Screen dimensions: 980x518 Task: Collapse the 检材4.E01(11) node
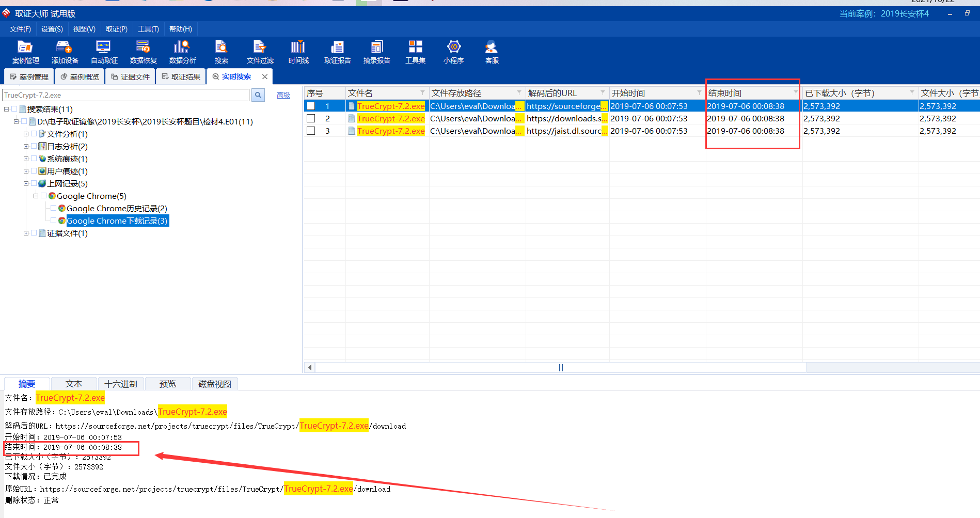pyautogui.click(x=16, y=121)
